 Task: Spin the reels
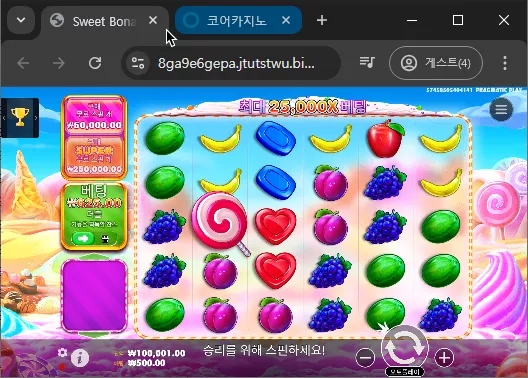click(x=404, y=348)
